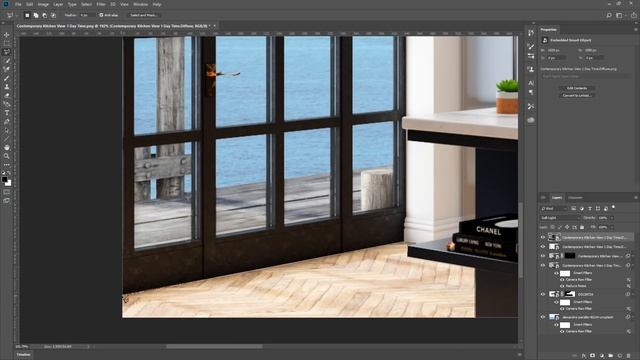Screen dimensions: 640x360
Task: Open the Image menu
Action: (43, 4)
